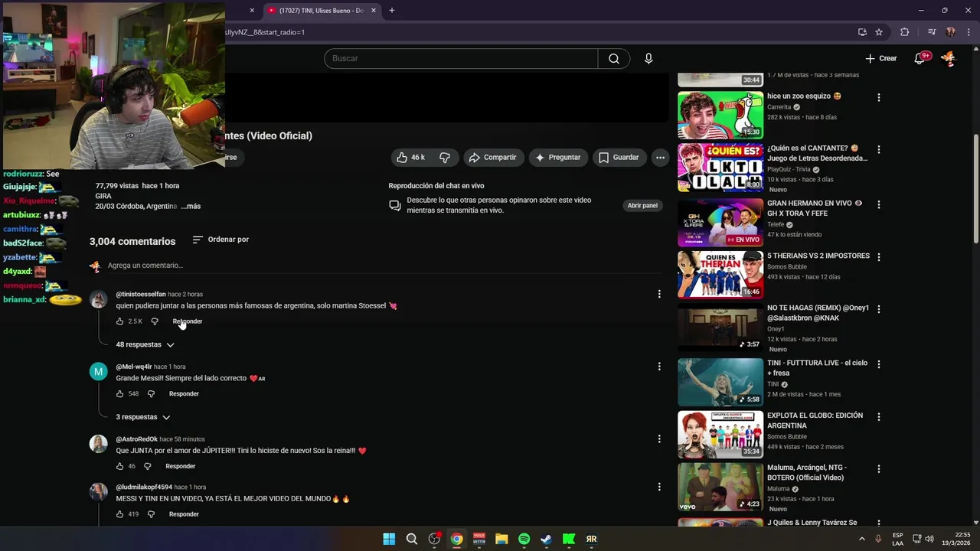Bookmark this page with the star icon

(879, 32)
